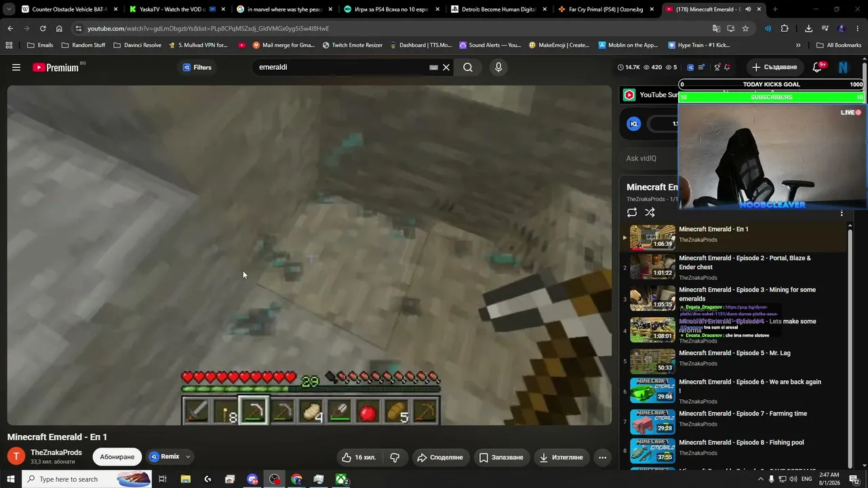Switch to 'in marvel where was' Google tab

click(x=284, y=9)
